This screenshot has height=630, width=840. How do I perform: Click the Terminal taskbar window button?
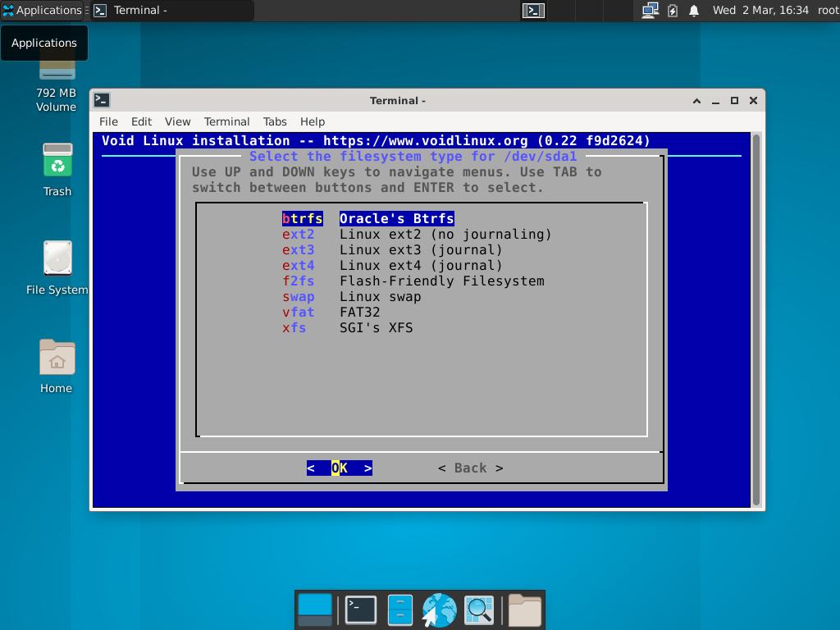pyautogui.click(x=172, y=10)
